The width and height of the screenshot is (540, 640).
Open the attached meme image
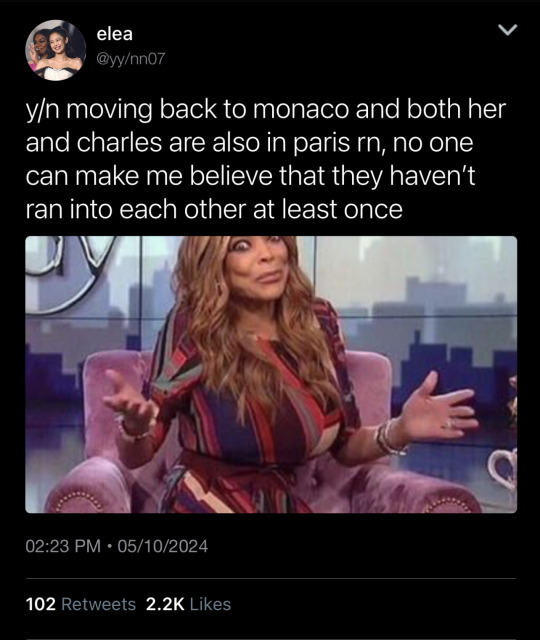pyautogui.click(x=271, y=374)
